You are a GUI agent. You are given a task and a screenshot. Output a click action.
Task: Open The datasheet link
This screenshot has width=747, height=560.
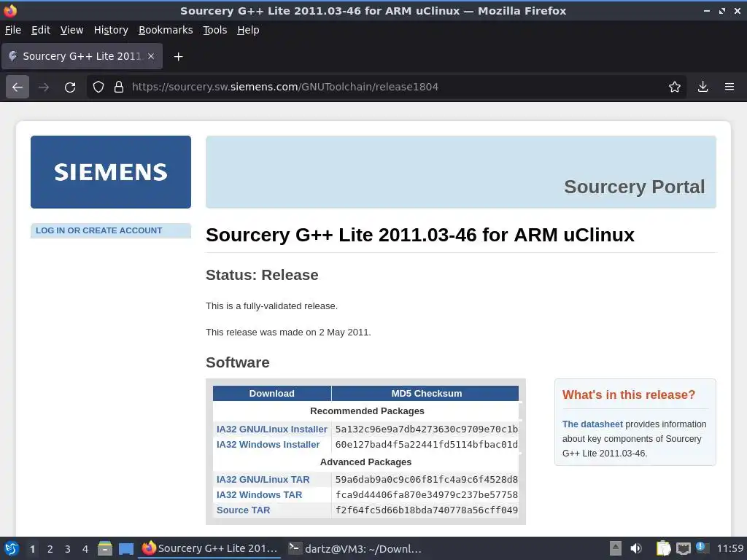tap(592, 424)
